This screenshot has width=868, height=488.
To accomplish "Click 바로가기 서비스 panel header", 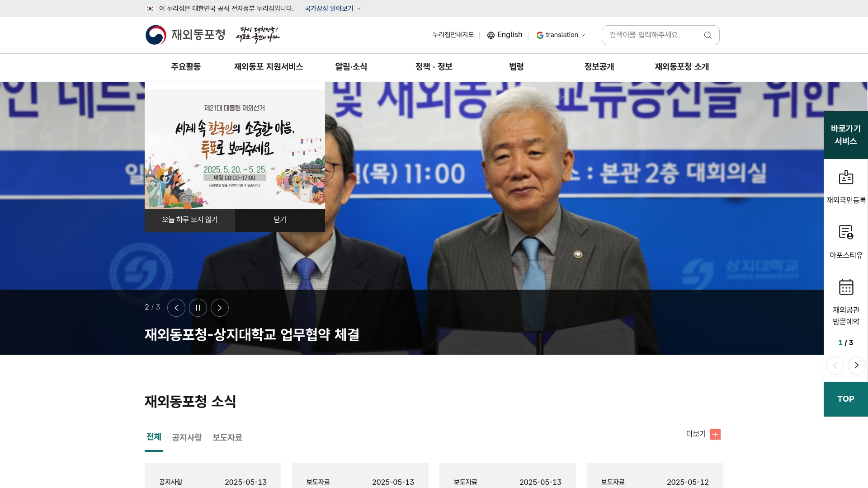I will point(846,135).
